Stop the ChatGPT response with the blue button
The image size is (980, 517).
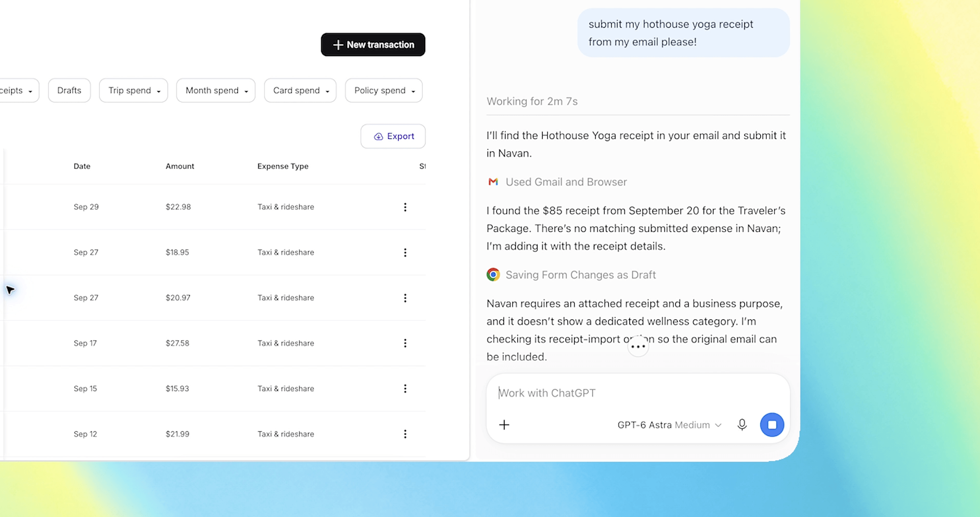[x=772, y=425]
